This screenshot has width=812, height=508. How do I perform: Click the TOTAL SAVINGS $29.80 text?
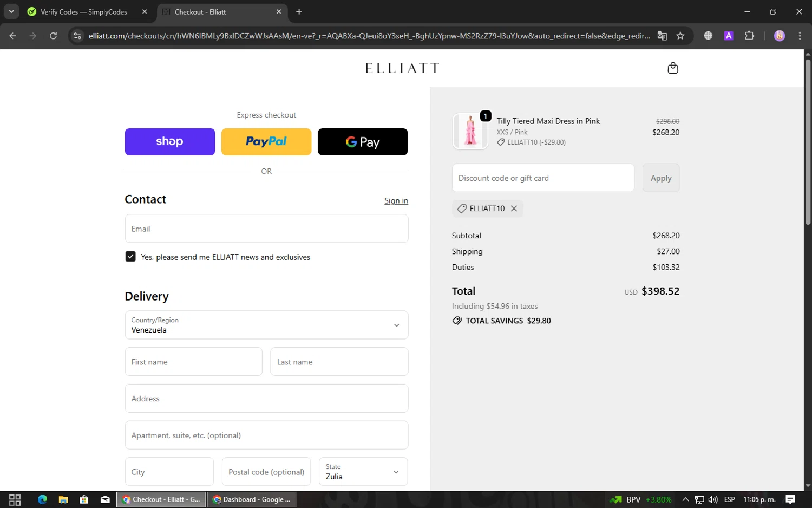click(508, 321)
